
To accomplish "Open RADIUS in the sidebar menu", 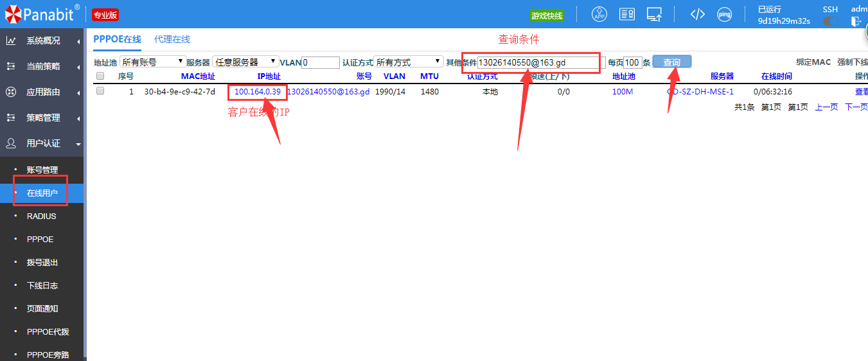I will [x=41, y=216].
